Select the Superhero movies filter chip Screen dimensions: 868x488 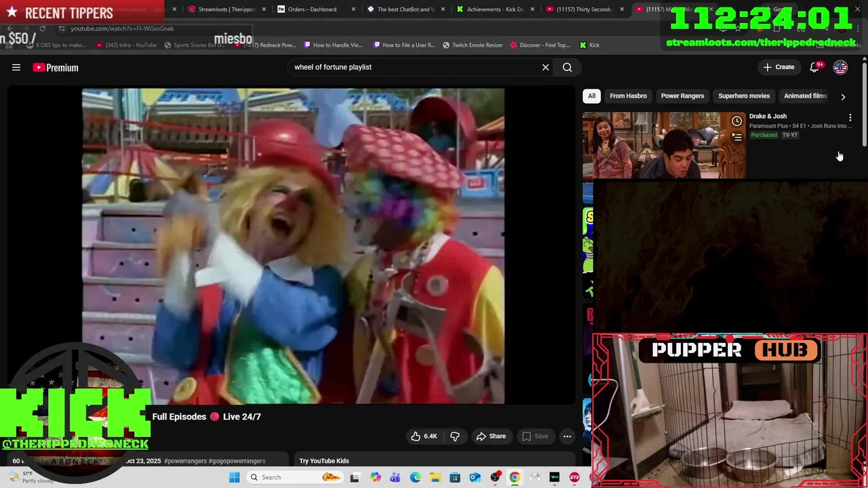[743, 96]
